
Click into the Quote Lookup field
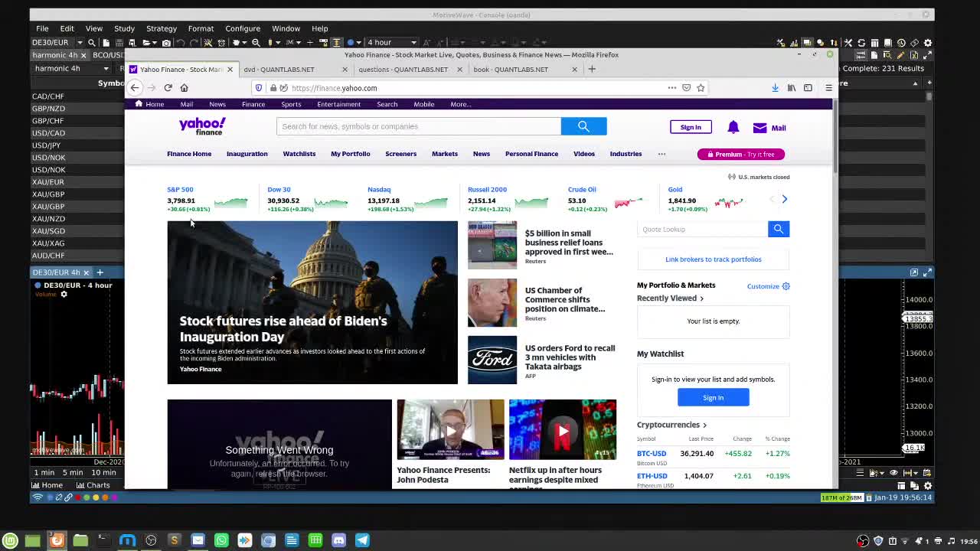[x=702, y=229]
